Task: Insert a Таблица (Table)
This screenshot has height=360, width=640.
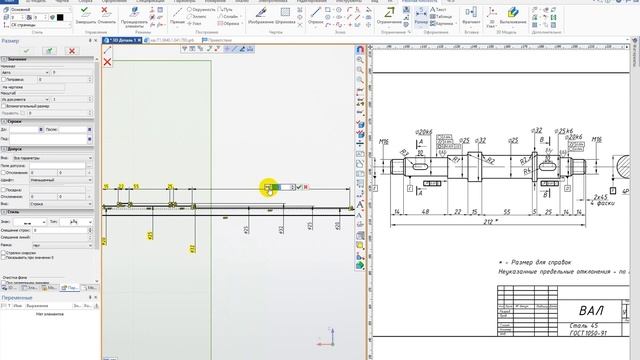Action: click(441, 17)
